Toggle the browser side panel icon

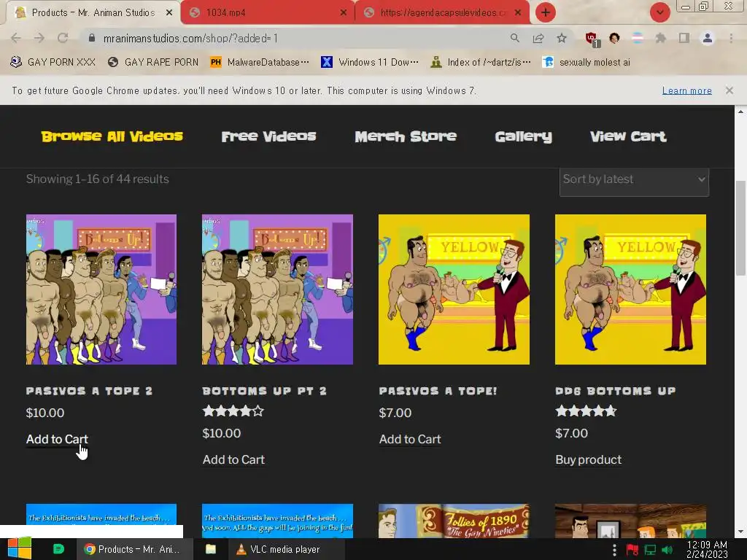[684, 38]
